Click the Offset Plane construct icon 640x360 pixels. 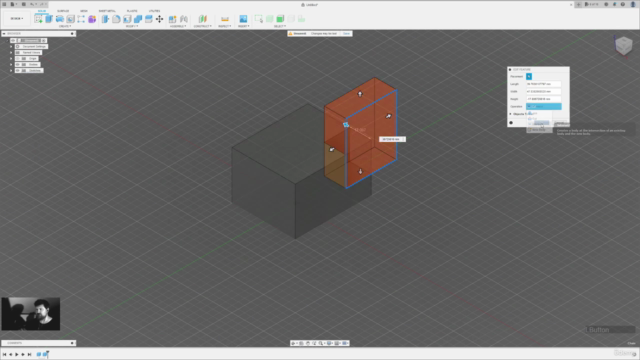coord(202,19)
